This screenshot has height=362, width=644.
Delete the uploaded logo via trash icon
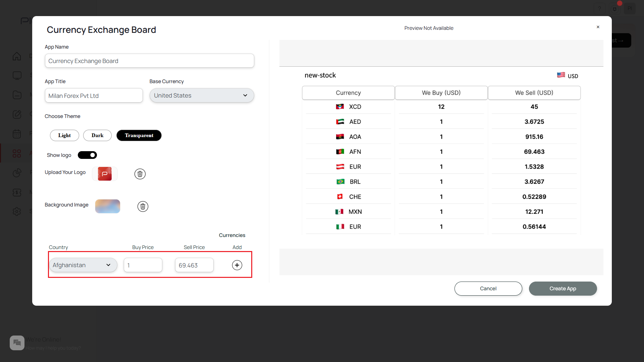[x=140, y=174]
